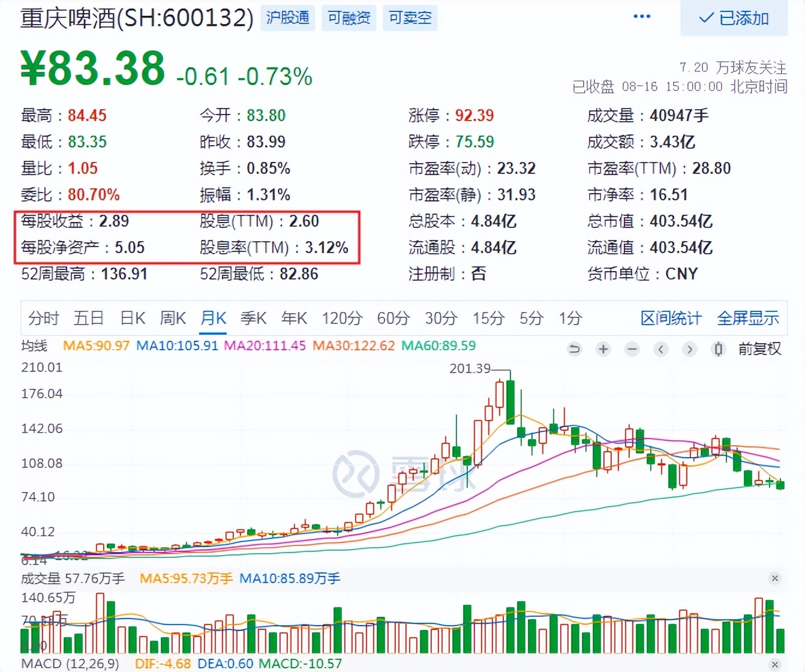Enable 全屏显示 full screen mode

(747, 319)
